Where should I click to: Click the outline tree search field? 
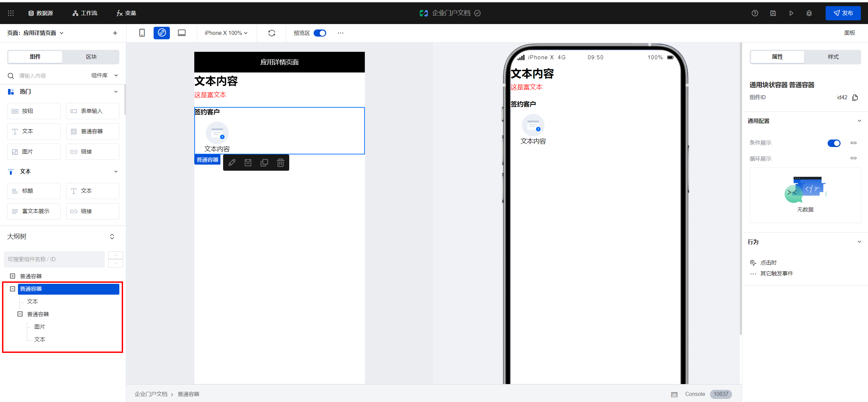54,259
